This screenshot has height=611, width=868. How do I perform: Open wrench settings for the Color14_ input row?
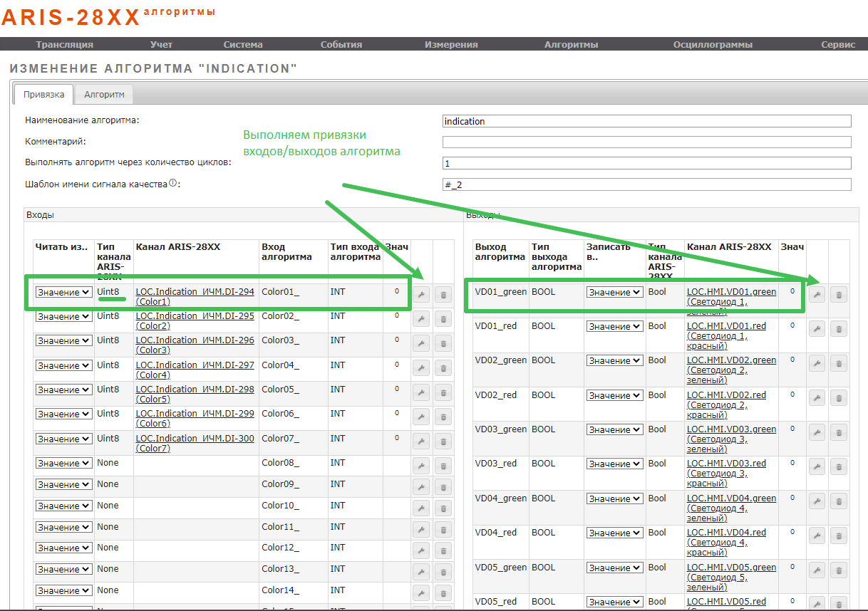[x=421, y=593]
